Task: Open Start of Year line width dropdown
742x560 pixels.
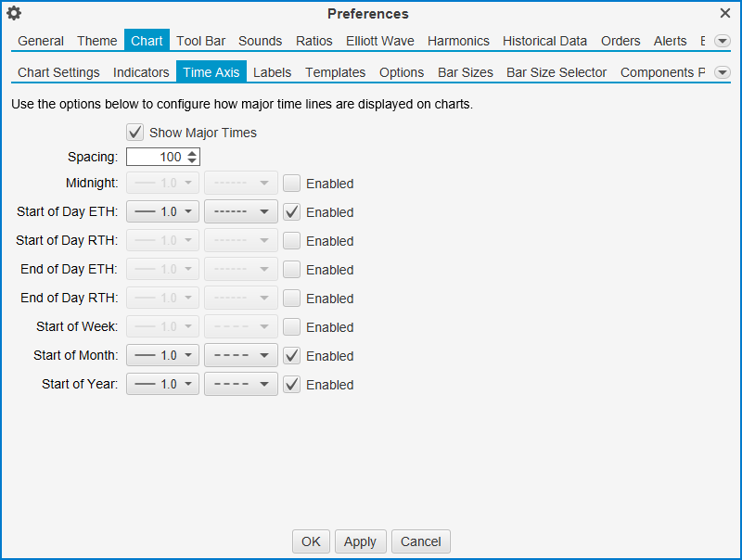Action: (x=162, y=385)
